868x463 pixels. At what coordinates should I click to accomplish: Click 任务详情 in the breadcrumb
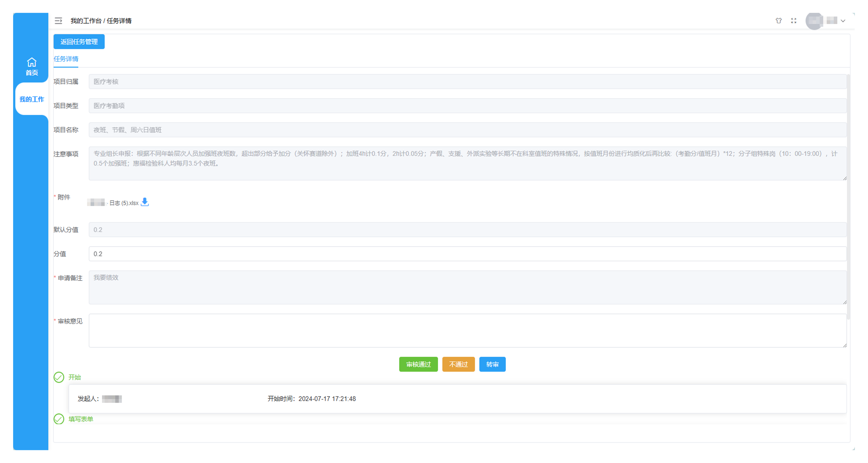click(119, 21)
